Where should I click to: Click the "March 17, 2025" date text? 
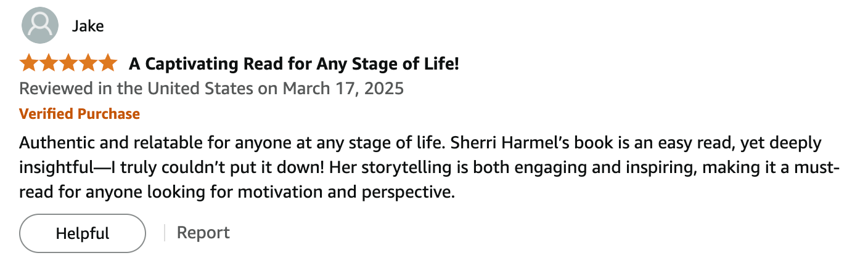[343, 89]
